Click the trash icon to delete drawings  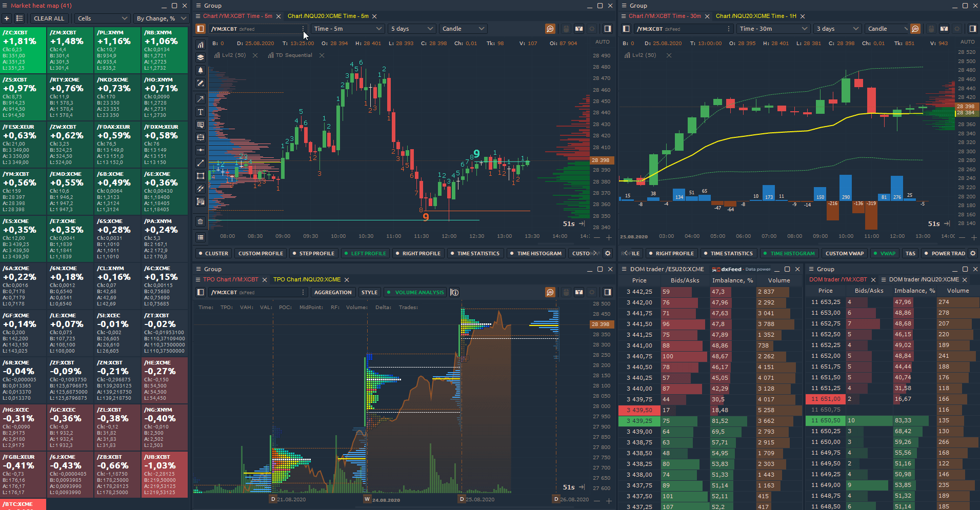(201, 221)
